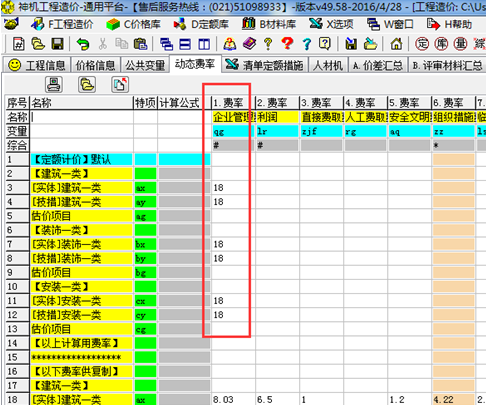Image resolution: width=486 pixels, height=405 pixels.
Task: Select row 14 【以上计算用费率】
Action: coord(82,343)
